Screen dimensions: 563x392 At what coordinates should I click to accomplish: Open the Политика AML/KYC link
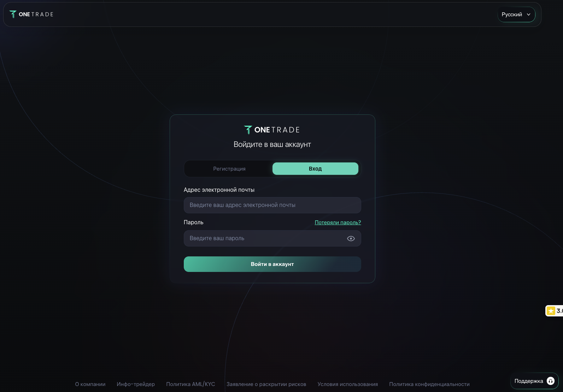190,384
